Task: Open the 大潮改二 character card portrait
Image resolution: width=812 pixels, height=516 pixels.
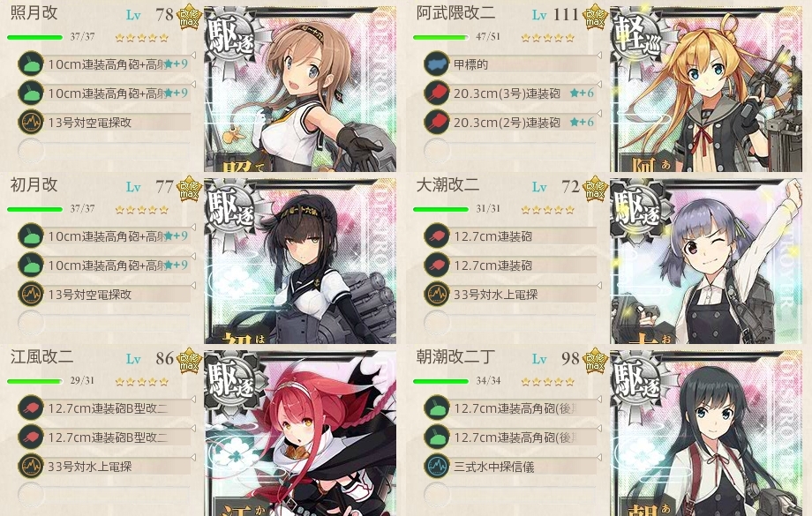Action: [x=706, y=261]
